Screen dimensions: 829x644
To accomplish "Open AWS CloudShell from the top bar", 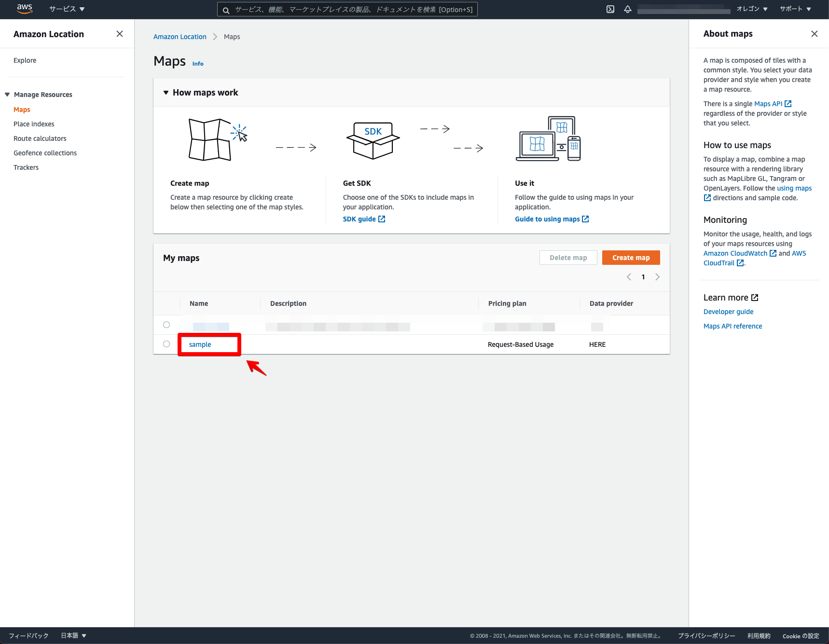I will pyautogui.click(x=610, y=9).
